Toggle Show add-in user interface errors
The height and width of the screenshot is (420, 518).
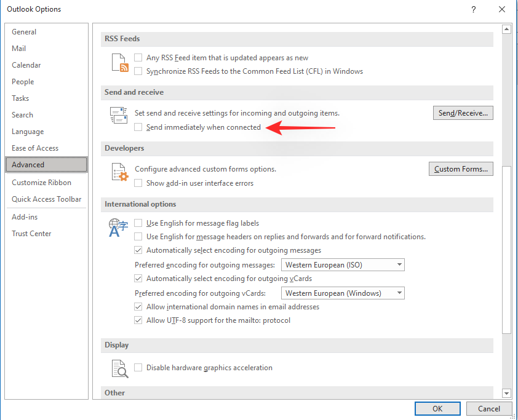coord(138,183)
